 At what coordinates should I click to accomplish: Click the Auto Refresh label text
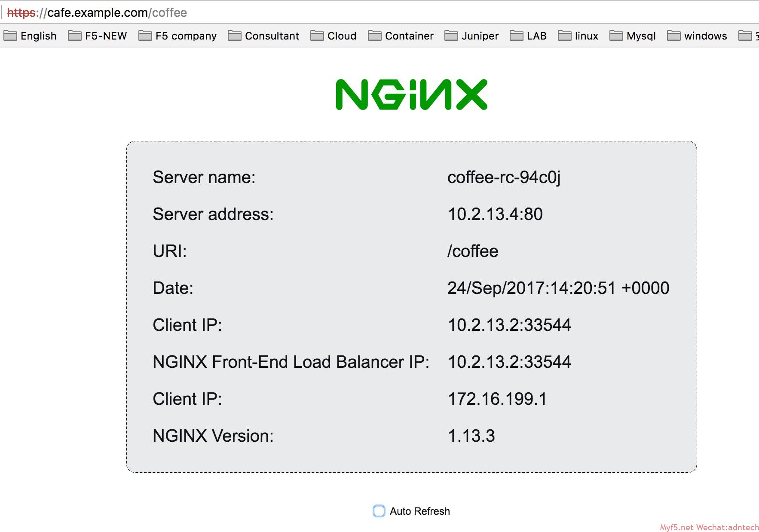pyautogui.click(x=419, y=511)
